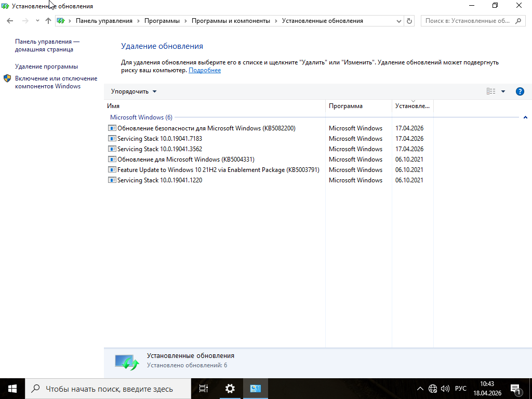Open address bar history dropdown
This screenshot has height=399, width=532.
click(x=399, y=21)
